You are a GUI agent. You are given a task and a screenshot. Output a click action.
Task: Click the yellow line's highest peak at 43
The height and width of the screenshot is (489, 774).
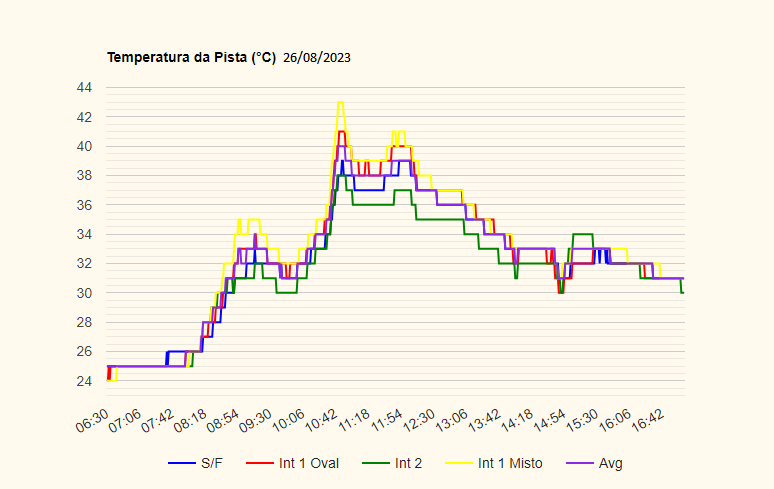click(340, 102)
